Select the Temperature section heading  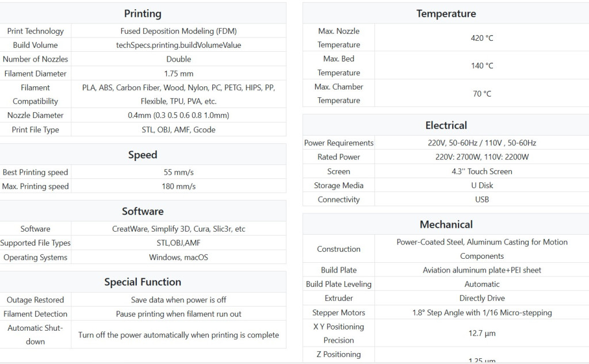446,13
